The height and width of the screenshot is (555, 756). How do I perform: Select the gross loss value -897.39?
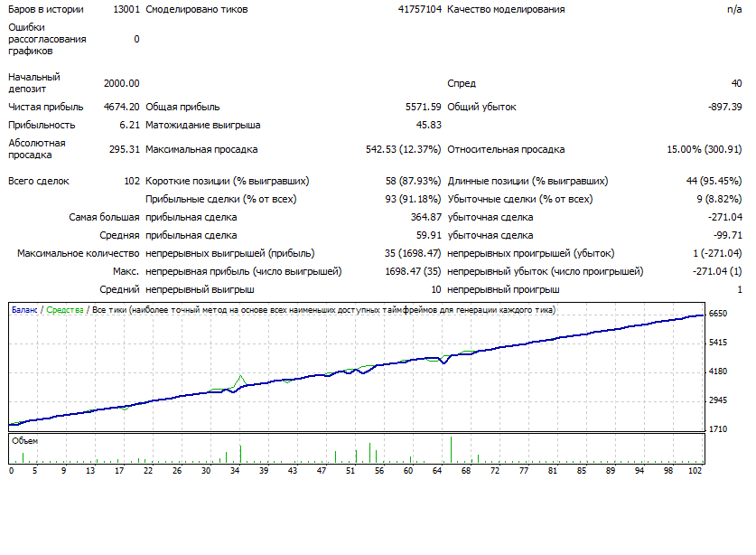724,107
